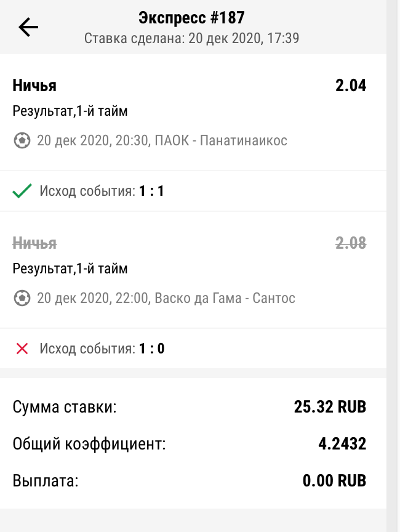Tap the back arrow icon
400x532 pixels.
click(x=28, y=27)
